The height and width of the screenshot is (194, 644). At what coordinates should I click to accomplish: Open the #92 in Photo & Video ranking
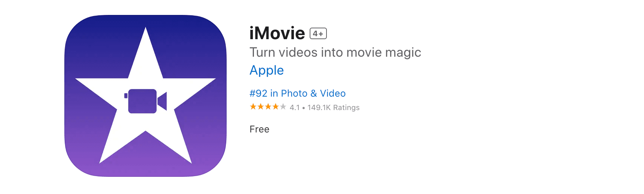click(297, 93)
